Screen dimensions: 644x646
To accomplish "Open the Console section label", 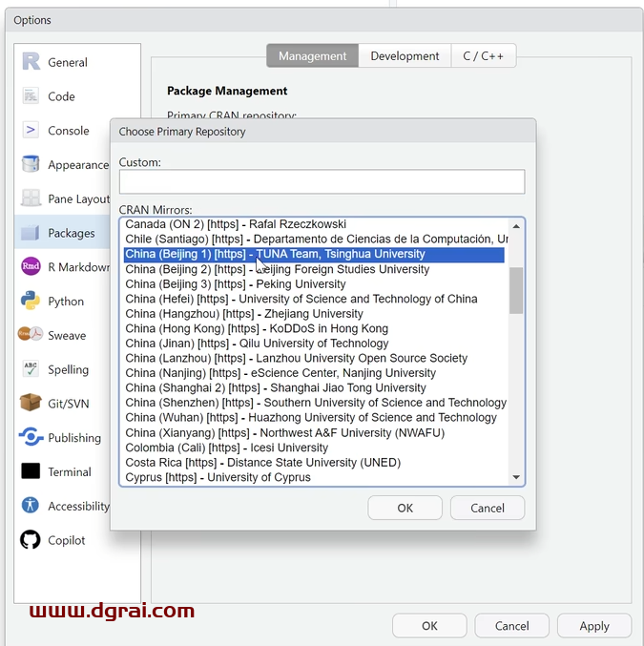I will (69, 131).
